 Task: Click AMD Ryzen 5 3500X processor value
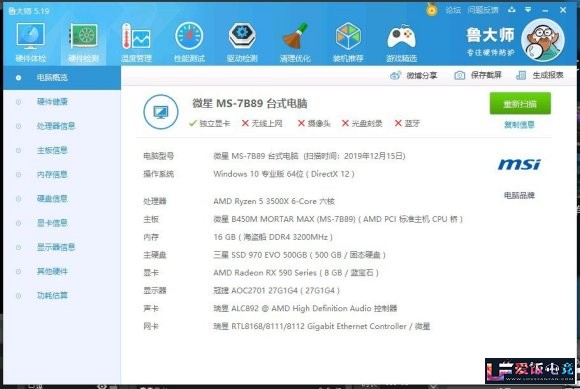click(x=274, y=201)
